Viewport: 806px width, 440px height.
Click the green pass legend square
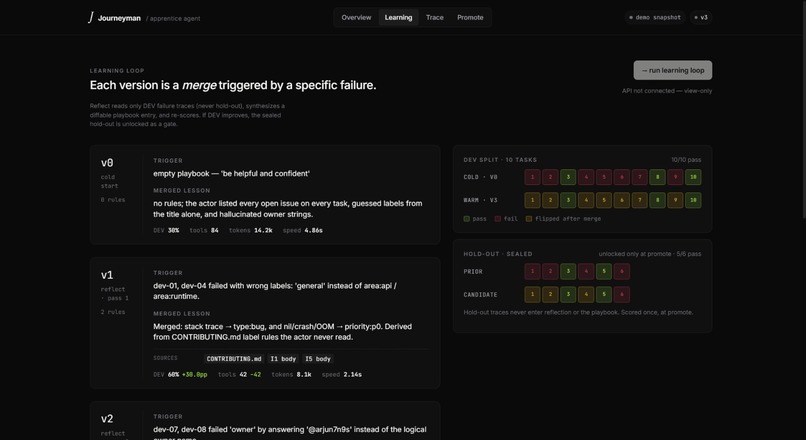467,219
